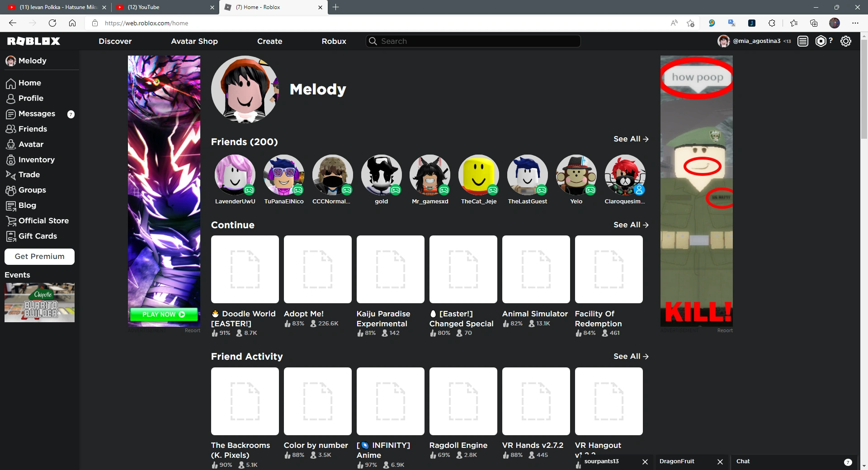Open the Adopt Me! game thumbnail
The image size is (868, 470).
click(317, 269)
